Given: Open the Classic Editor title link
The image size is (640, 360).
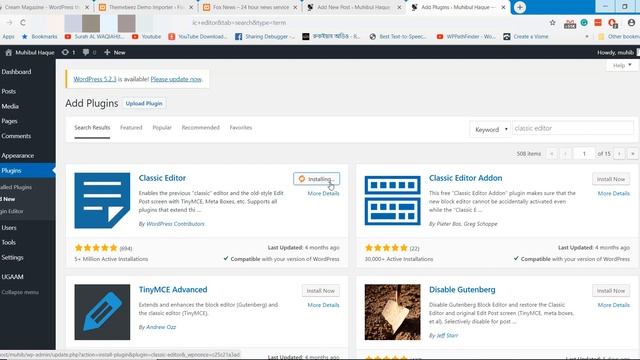Looking at the screenshot, I should click(x=162, y=178).
